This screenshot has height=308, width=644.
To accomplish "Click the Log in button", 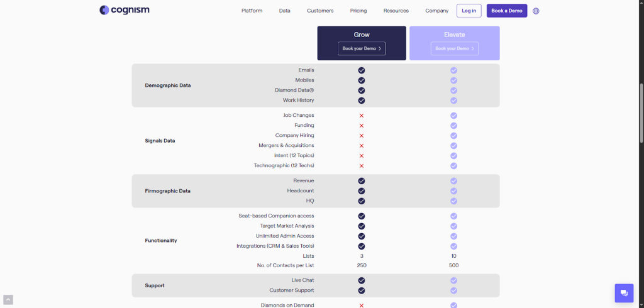I will click(469, 11).
